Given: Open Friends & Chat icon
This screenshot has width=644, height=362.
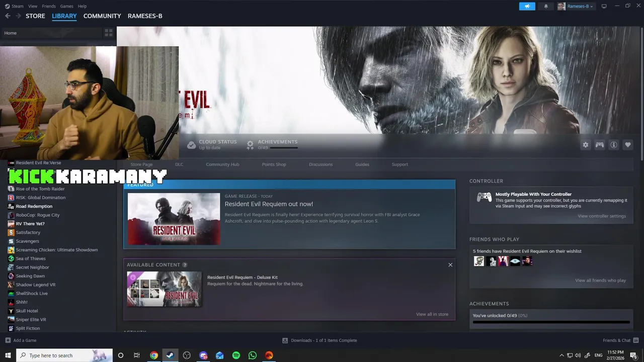Looking at the screenshot, I should pos(636,340).
